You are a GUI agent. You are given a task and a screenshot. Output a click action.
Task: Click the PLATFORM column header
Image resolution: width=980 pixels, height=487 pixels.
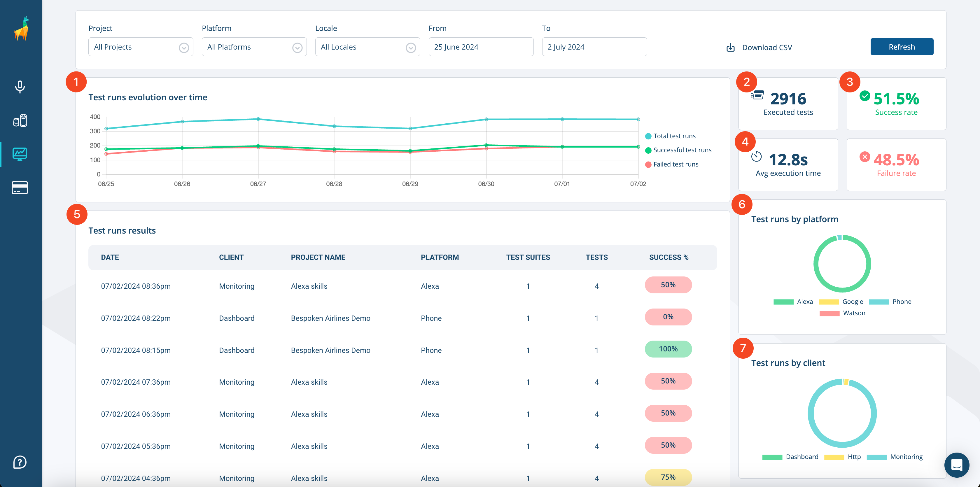(x=440, y=257)
